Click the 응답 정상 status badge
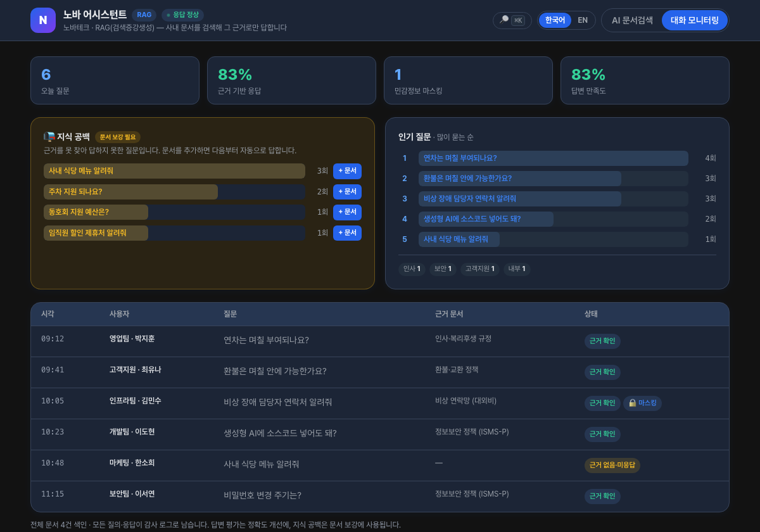760x532 pixels. [182, 15]
